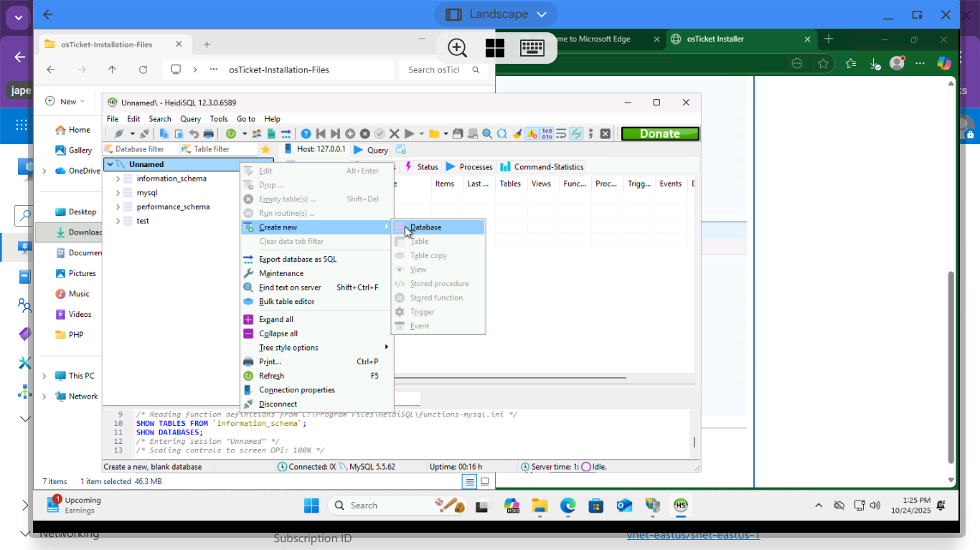Viewport: 980px width, 550px height.
Task: Toggle wrap long lines toolbar button
Action: tap(561, 133)
